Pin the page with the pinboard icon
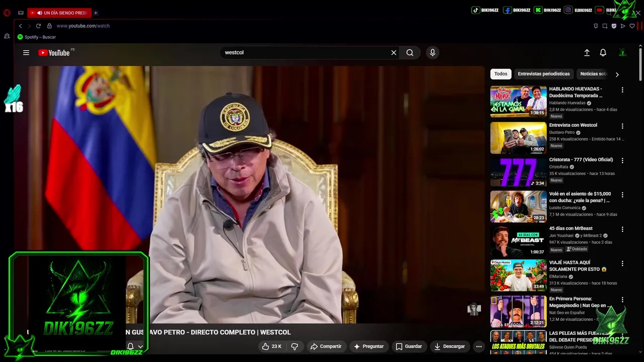Screen dimensions: 644x362 (x=596, y=26)
